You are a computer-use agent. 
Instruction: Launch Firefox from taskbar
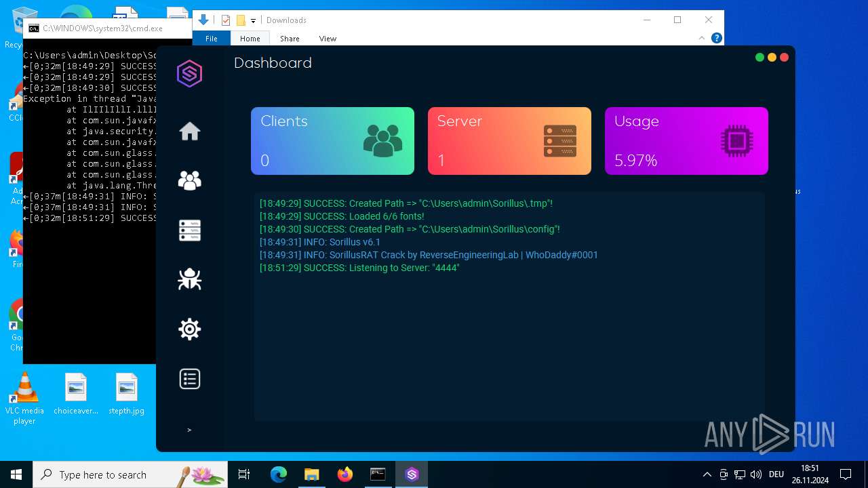[x=345, y=474]
